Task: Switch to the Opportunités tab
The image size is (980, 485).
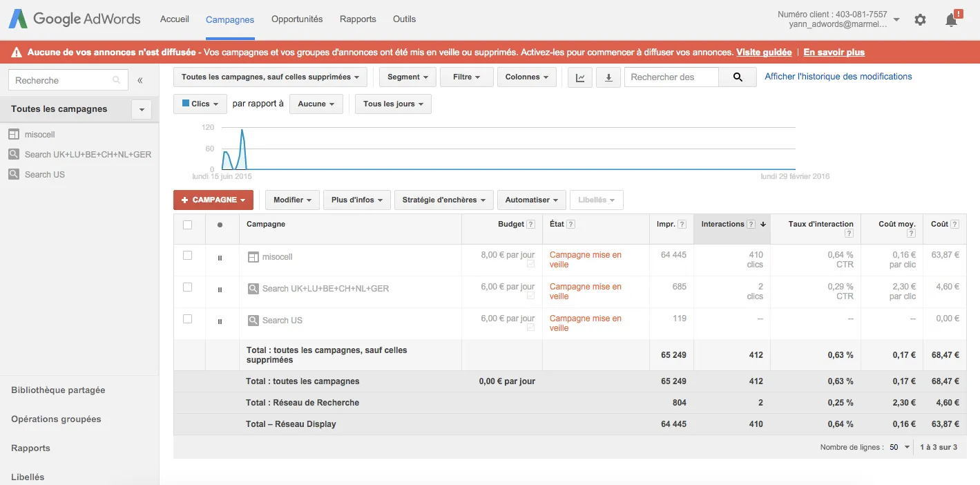Action: pos(297,19)
